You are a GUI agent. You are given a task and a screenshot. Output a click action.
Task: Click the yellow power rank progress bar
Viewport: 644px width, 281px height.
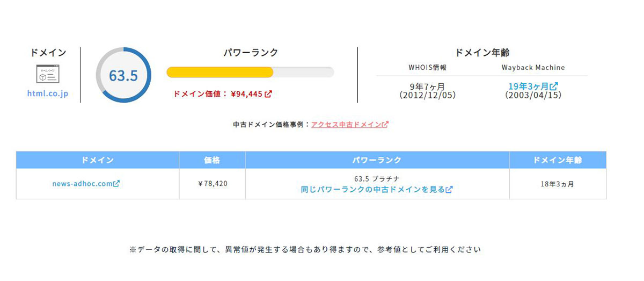click(x=250, y=72)
